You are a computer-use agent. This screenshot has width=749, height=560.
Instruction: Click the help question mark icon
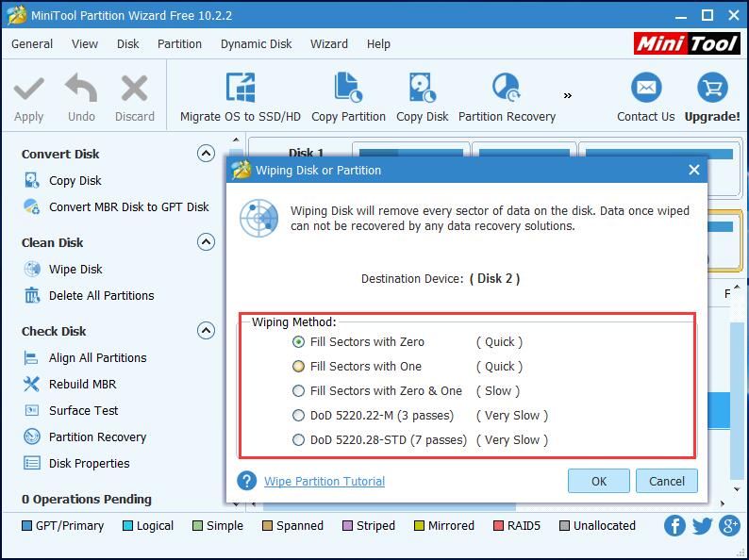tap(246, 481)
